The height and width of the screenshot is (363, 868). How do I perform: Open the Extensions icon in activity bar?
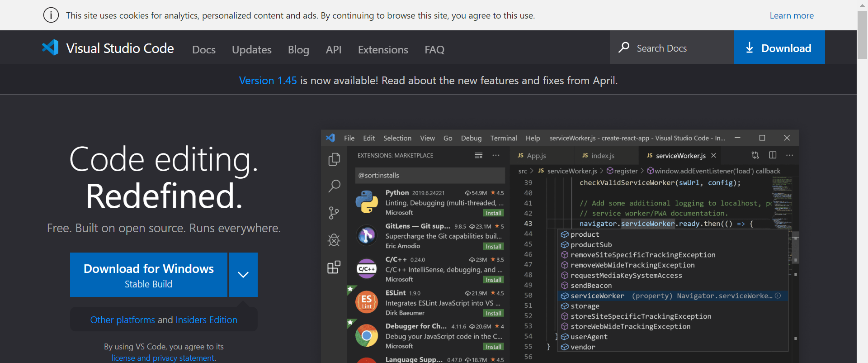point(334,267)
